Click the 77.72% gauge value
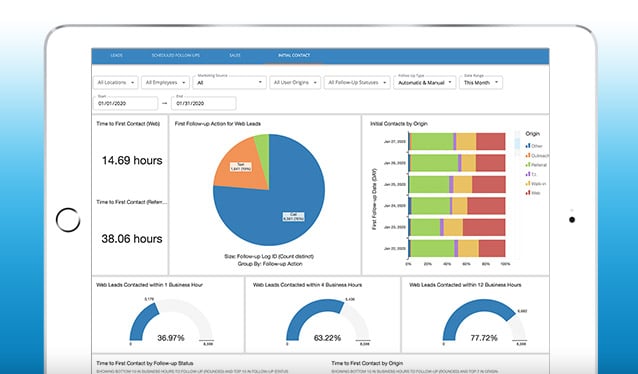Image resolution: width=638 pixels, height=374 pixels. tap(484, 338)
